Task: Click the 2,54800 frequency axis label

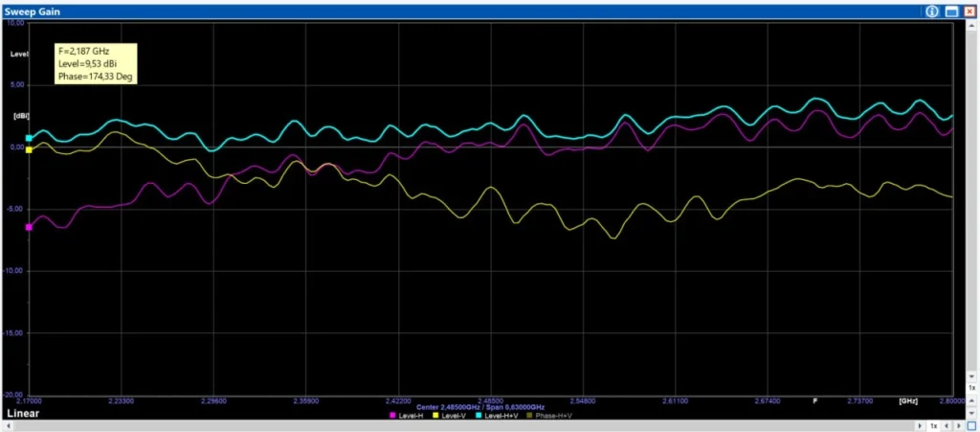Action: point(583,400)
